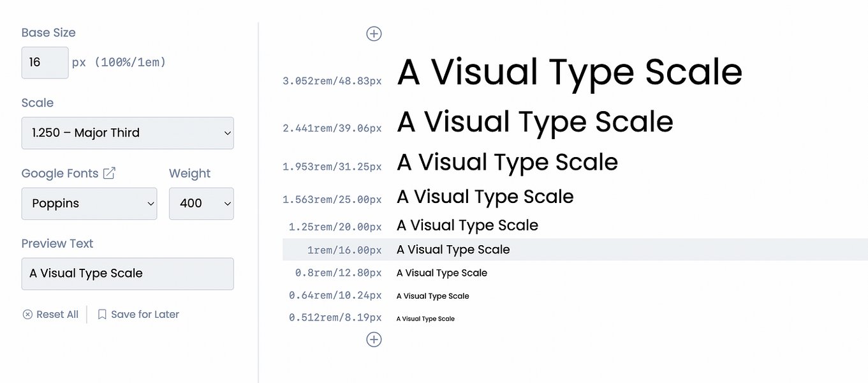The height and width of the screenshot is (383, 868).
Task: Click Reset All
Action: (x=57, y=314)
